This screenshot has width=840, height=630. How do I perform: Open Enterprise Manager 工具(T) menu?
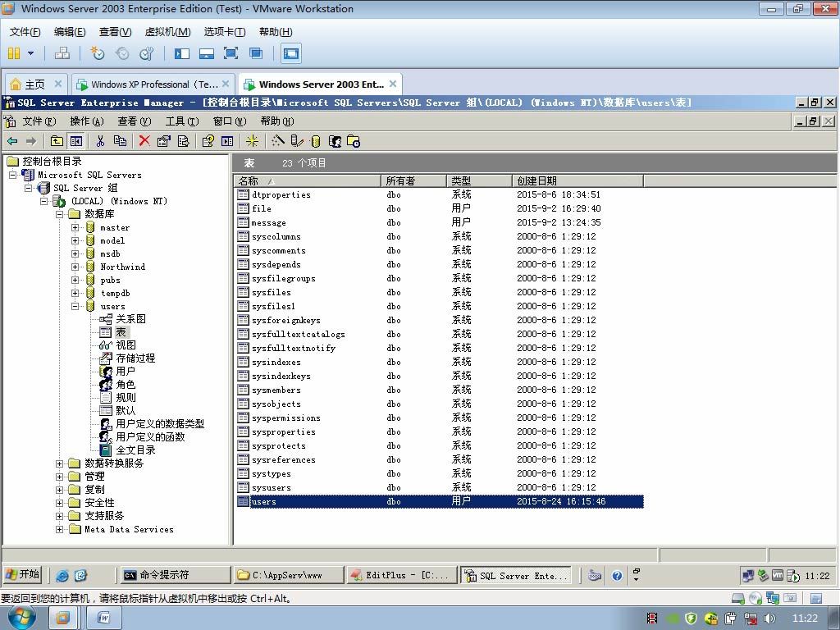coord(181,121)
